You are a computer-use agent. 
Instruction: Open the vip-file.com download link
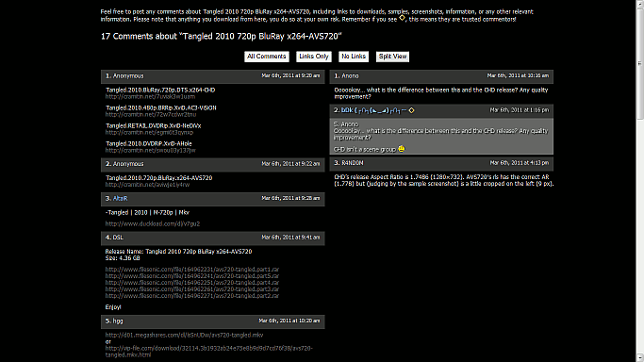(208, 352)
